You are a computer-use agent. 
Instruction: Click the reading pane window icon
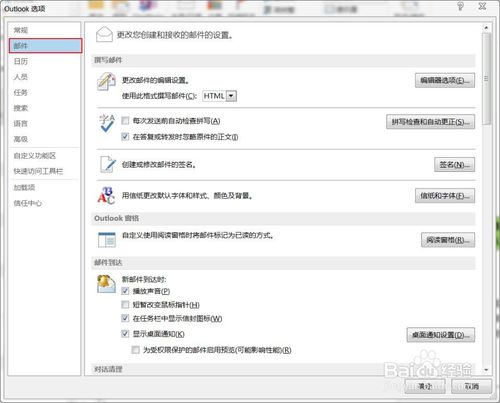click(107, 240)
